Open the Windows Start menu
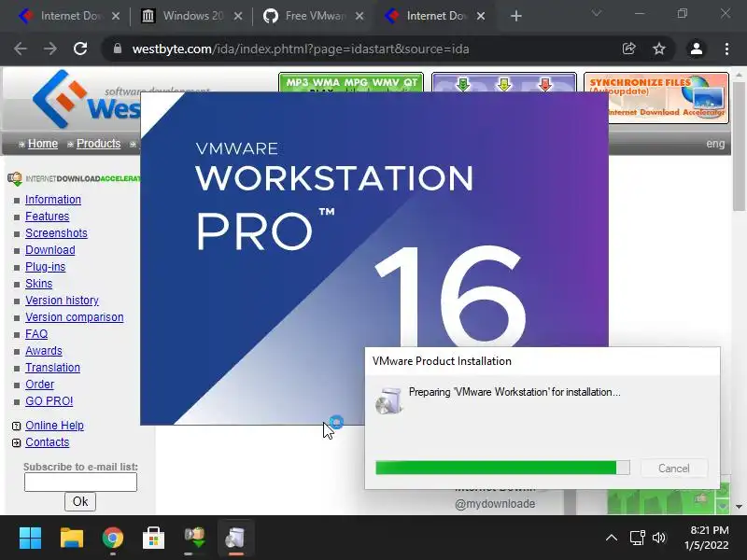The width and height of the screenshot is (747, 560). [x=30, y=539]
